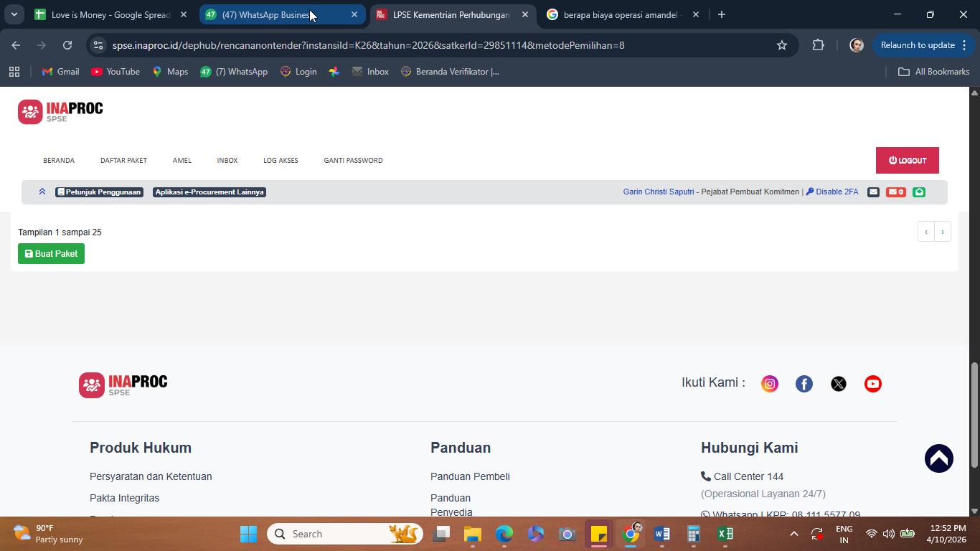The image size is (980, 551).
Task: Open the clock and date panel
Action: tap(946, 534)
